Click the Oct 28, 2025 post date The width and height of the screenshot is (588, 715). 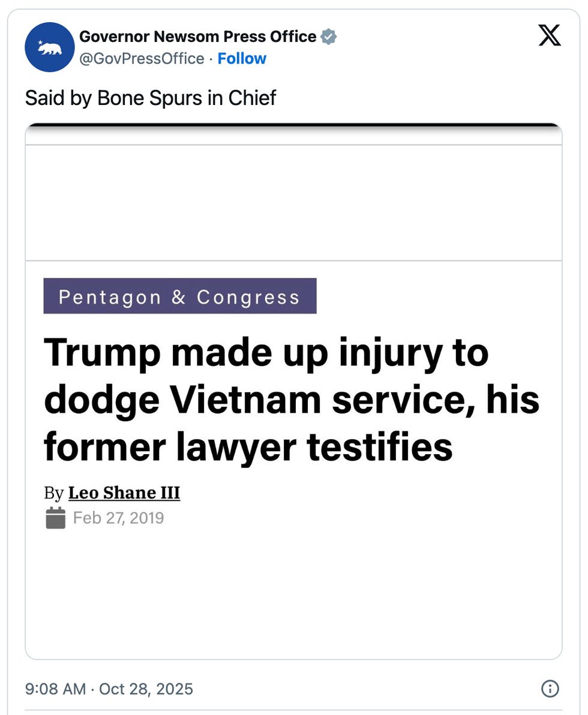(x=146, y=689)
